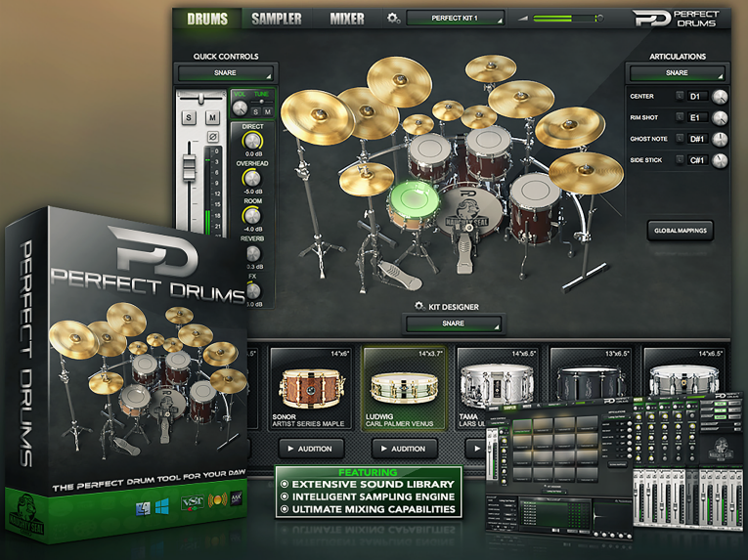Turn the ROOM mic level knob
Viewport: 748px width, 560px height.
point(252,216)
